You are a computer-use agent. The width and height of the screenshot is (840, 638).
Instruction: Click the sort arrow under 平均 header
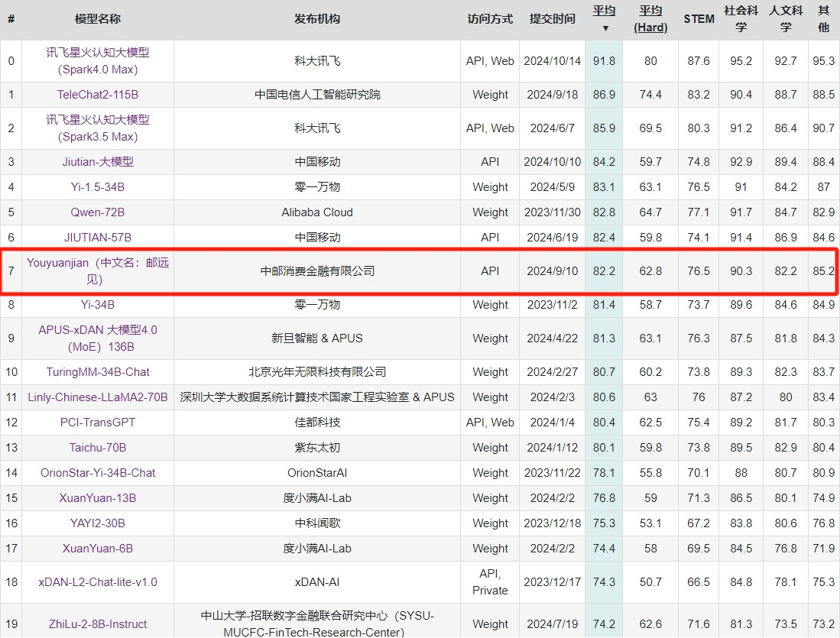point(605,28)
